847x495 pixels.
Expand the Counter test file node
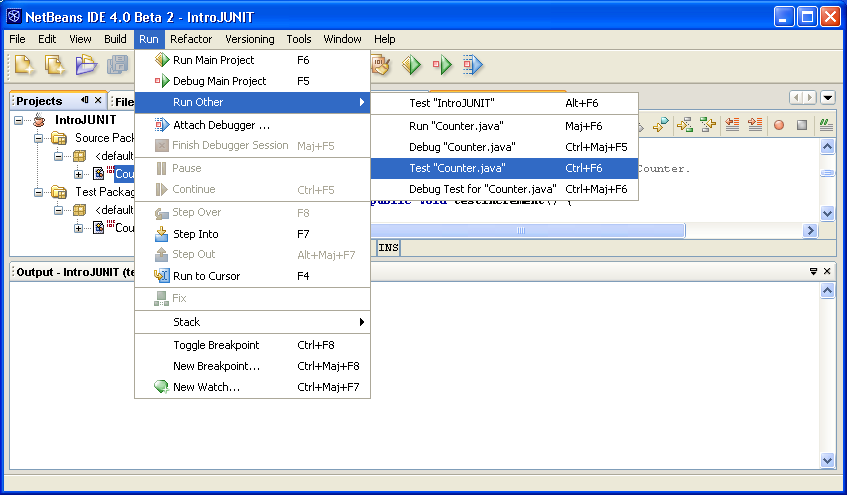click(x=78, y=228)
